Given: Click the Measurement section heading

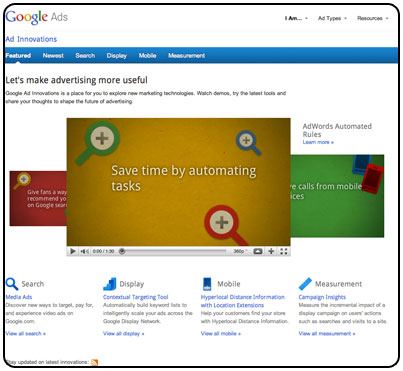Looking at the screenshot, I should click(x=338, y=284).
